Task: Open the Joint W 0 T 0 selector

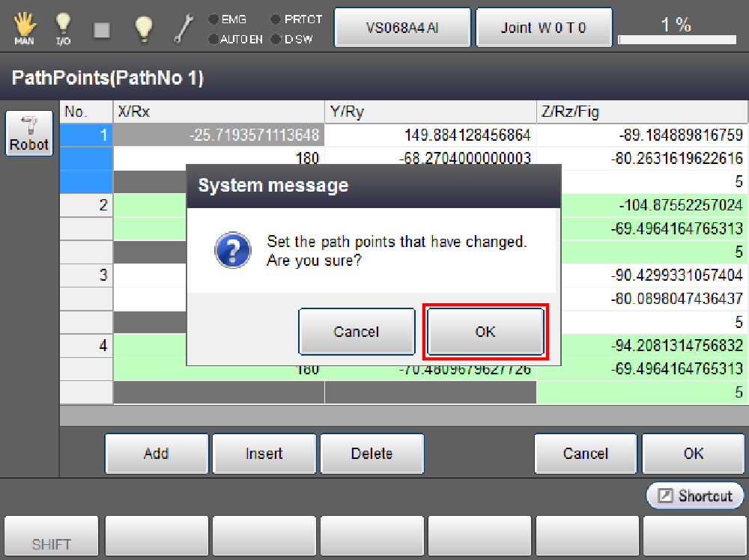Action: click(544, 28)
